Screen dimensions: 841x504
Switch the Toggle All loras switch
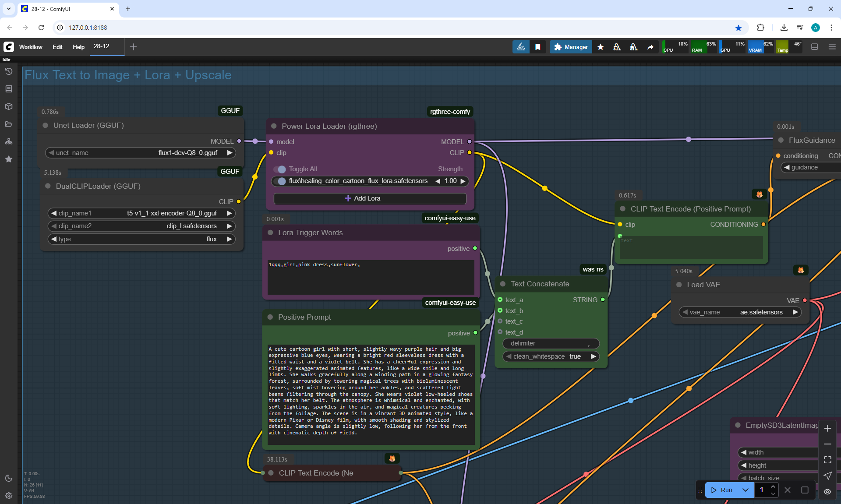click(280, 169)
